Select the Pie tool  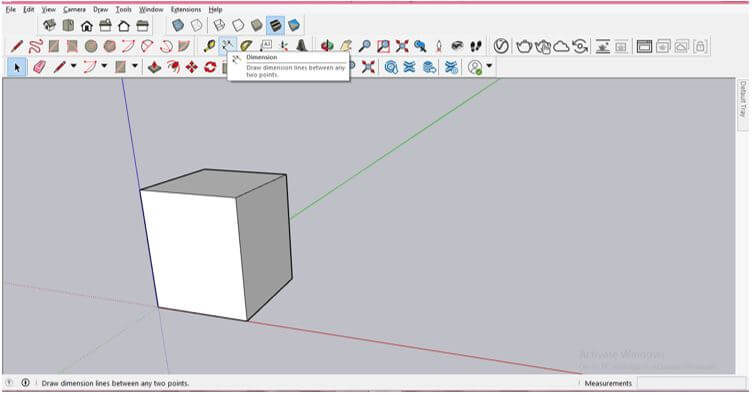(x=184, y=46)
